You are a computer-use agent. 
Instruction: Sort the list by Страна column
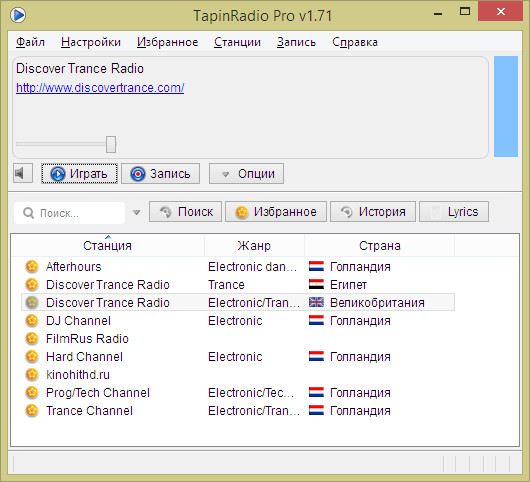379,245
